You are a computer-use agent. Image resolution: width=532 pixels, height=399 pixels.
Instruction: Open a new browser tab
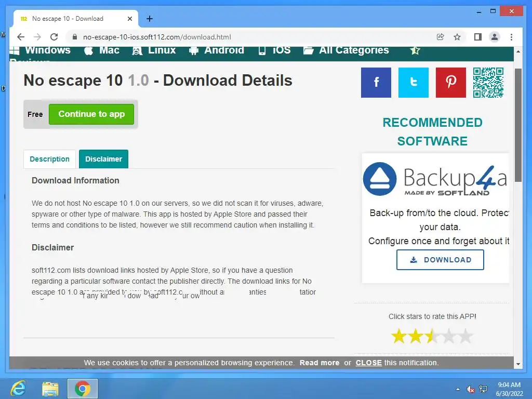click(149, 19)
